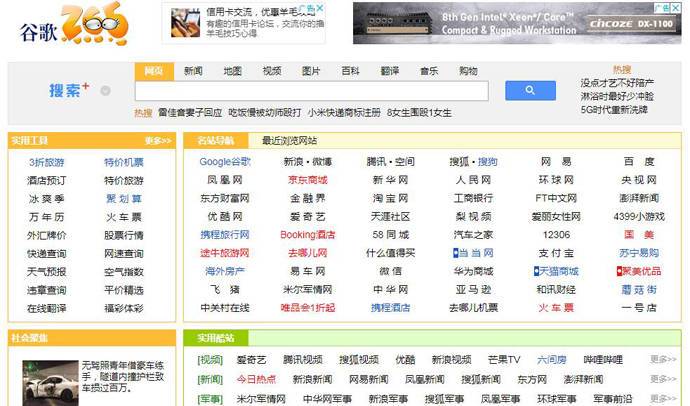Expand 更多>> on the [视频] row
Image resolution: width=690 pixels, height=406 pixels.
click(x=663, y=359)
